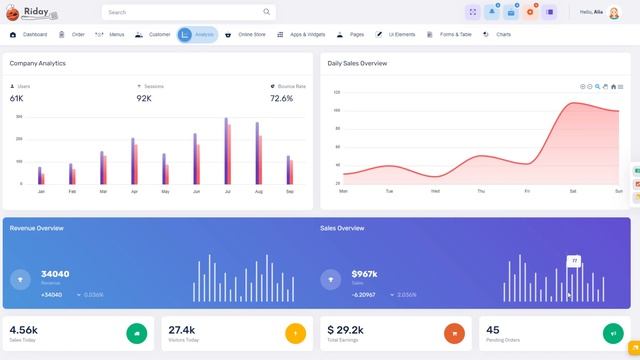Open the notifications bell
The width and height of the screenshot is (640, 360).
click(x=492, y=12)
